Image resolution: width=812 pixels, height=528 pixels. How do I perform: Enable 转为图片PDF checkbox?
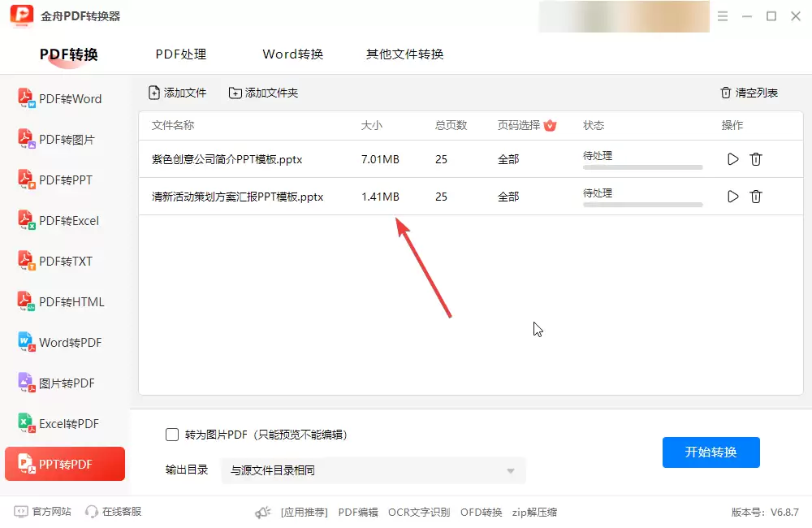tap(171, 435)
